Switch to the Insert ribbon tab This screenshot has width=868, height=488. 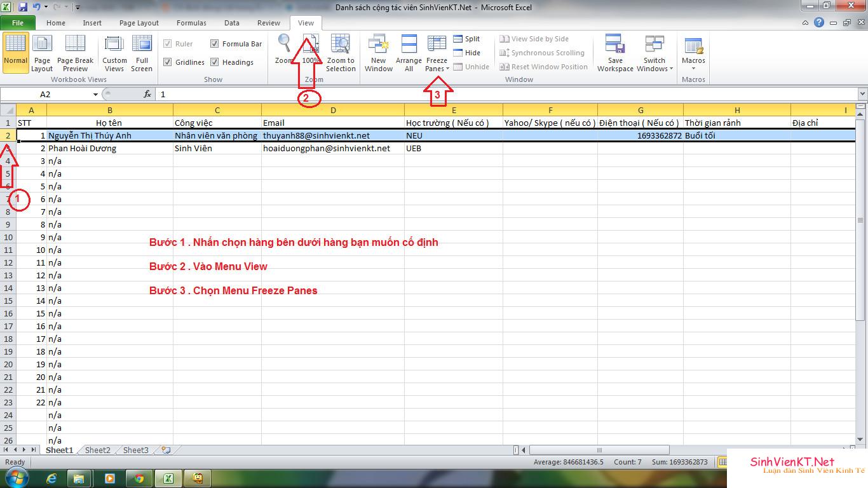pos(92,23)
